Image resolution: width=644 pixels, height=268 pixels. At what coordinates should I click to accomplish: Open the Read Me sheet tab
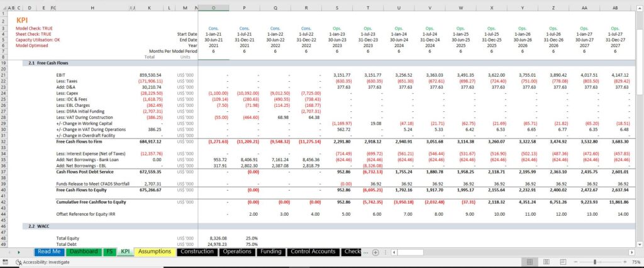49,252
